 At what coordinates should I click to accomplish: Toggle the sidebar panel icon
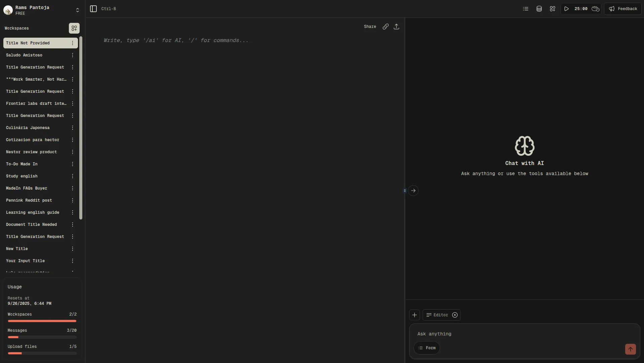coord(93,9)
